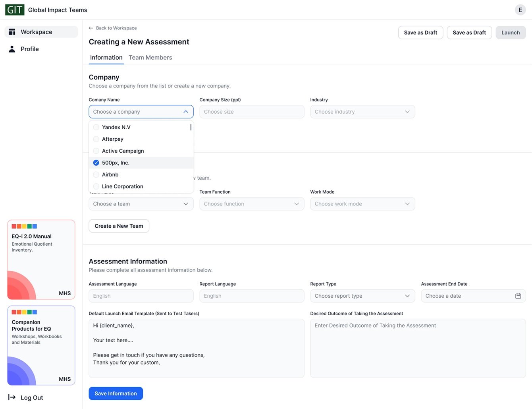Click the Back to Workspace arrow

pyautogui.click(x=91, y=28)
